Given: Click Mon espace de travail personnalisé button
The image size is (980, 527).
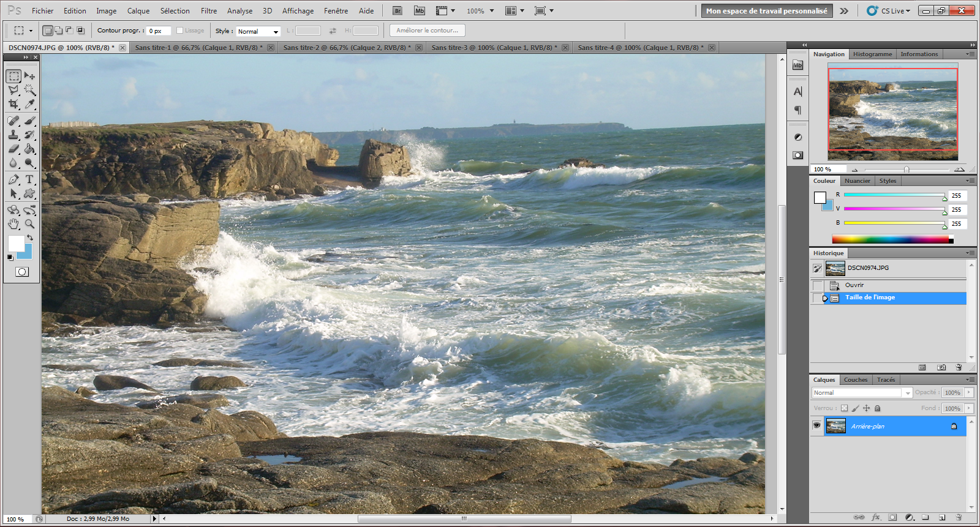Looking at the screenshot, I should [x=766, y=11].
